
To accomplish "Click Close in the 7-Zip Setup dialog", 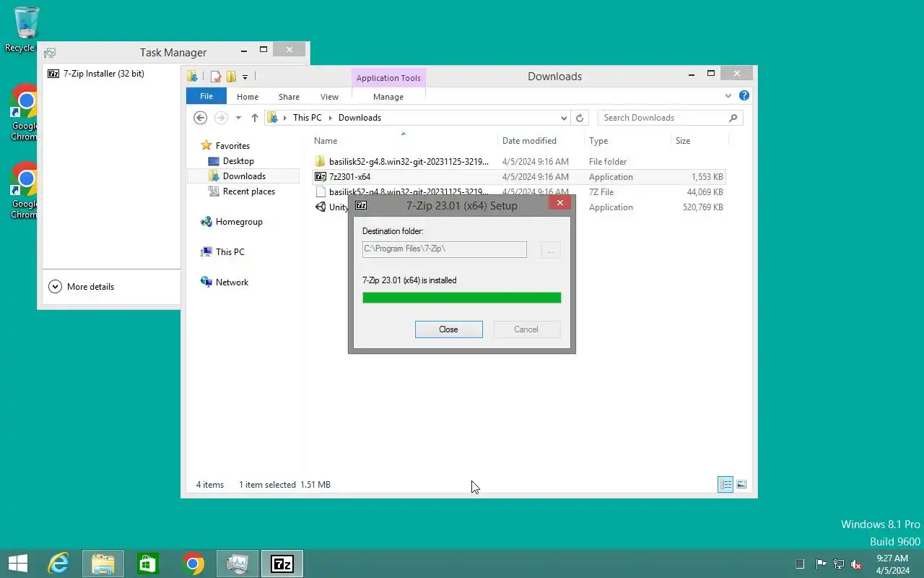I will [448, 329].
